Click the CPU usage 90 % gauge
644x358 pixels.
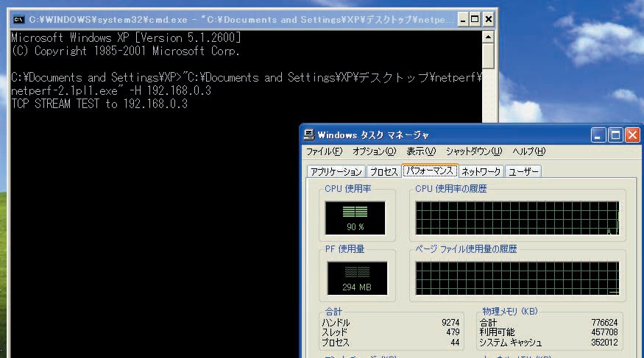(x=355, y=218)
